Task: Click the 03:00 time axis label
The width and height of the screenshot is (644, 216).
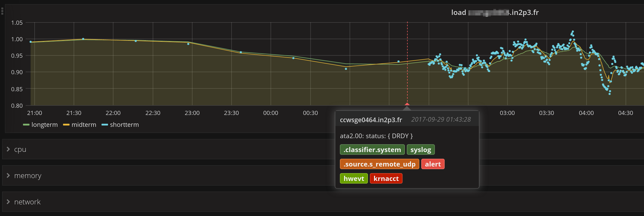Action: point(507,113)
